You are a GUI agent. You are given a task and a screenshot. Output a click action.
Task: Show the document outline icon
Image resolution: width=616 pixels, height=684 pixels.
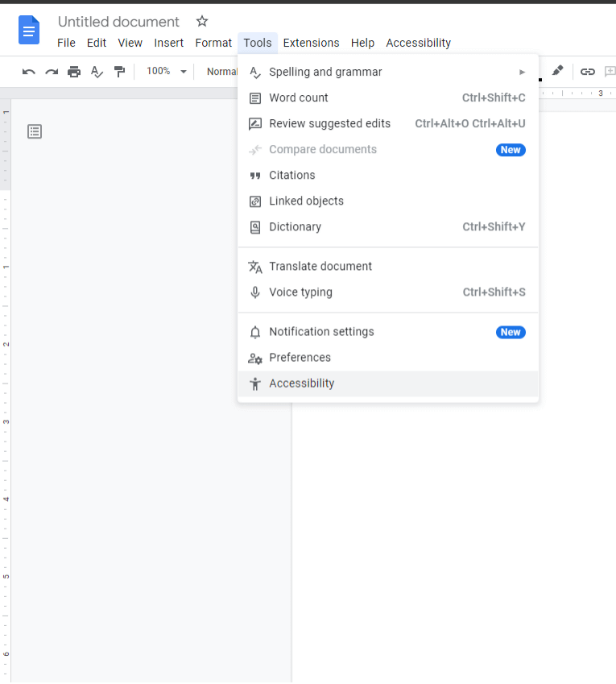click(35, 131)
